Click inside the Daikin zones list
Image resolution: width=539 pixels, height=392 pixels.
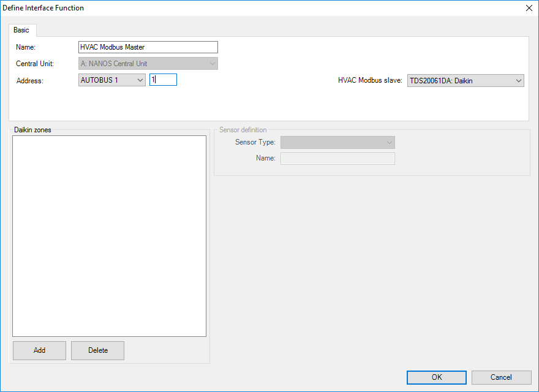(109, 236)
